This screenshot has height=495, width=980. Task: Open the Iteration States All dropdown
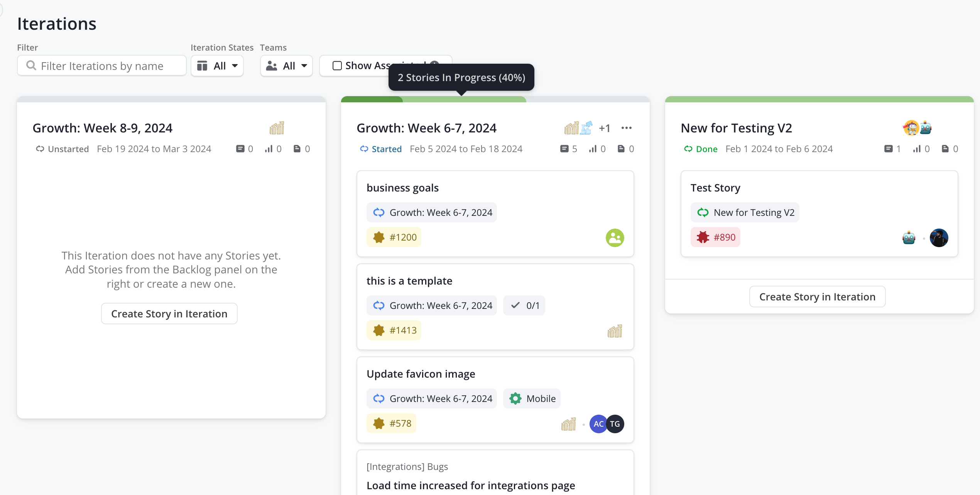(217, 66)
